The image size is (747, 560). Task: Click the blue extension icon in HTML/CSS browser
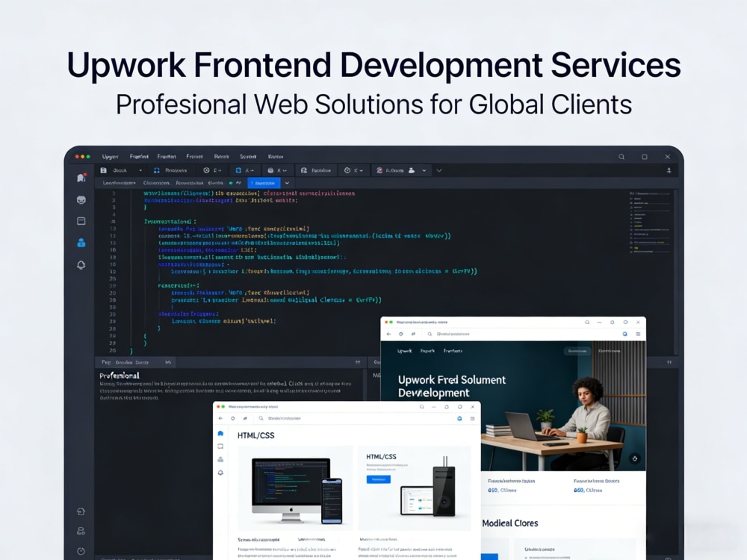[x=459, y=419]
